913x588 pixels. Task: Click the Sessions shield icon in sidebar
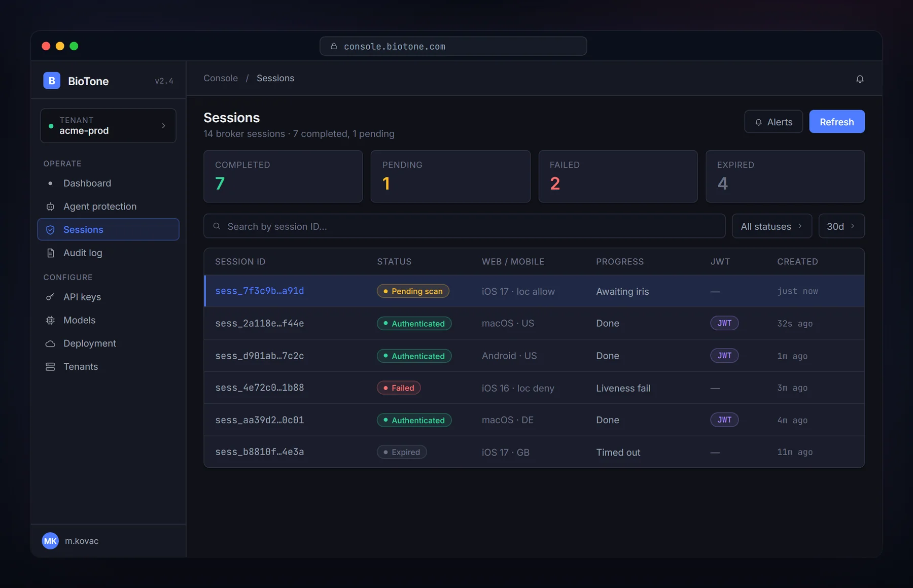point(50,230)
